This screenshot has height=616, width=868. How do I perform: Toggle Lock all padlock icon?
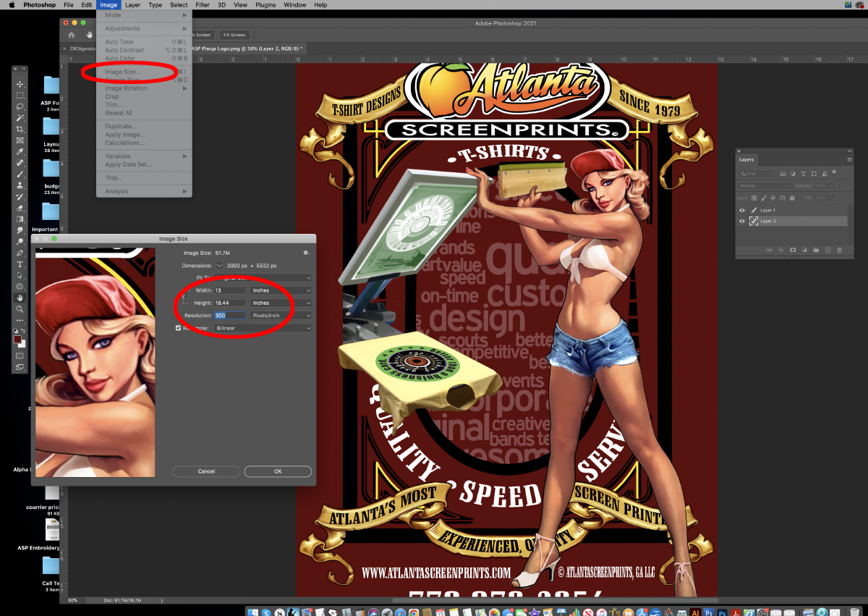(792, 198)
